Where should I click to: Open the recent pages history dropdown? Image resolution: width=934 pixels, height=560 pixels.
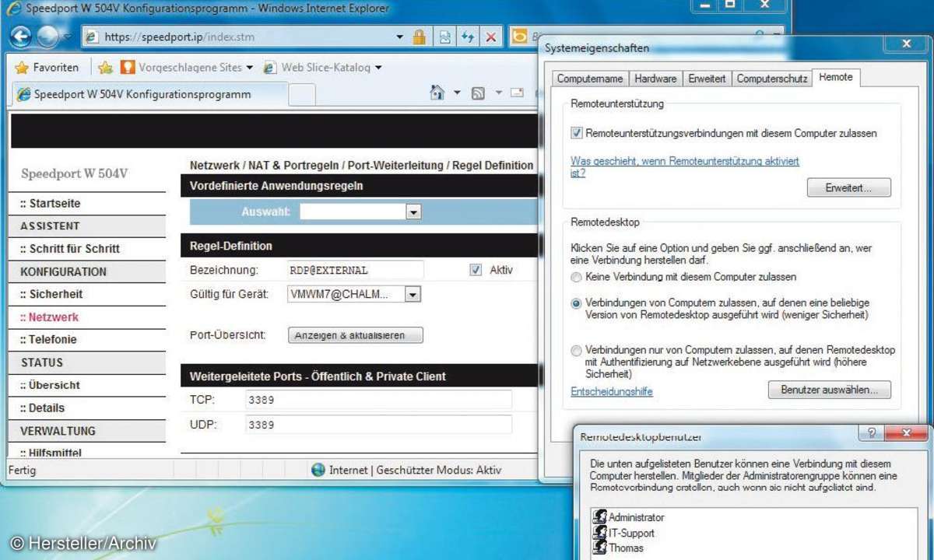[x=68, y=37]
